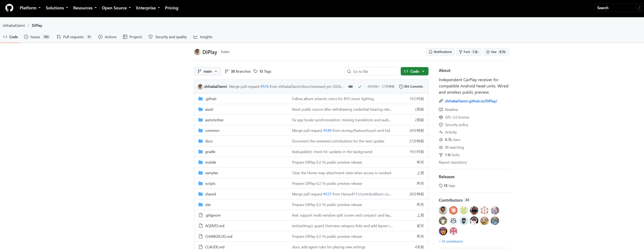Expand the Platform menu
The width and height of the screenshot is (644, 250).
point(30,8)
